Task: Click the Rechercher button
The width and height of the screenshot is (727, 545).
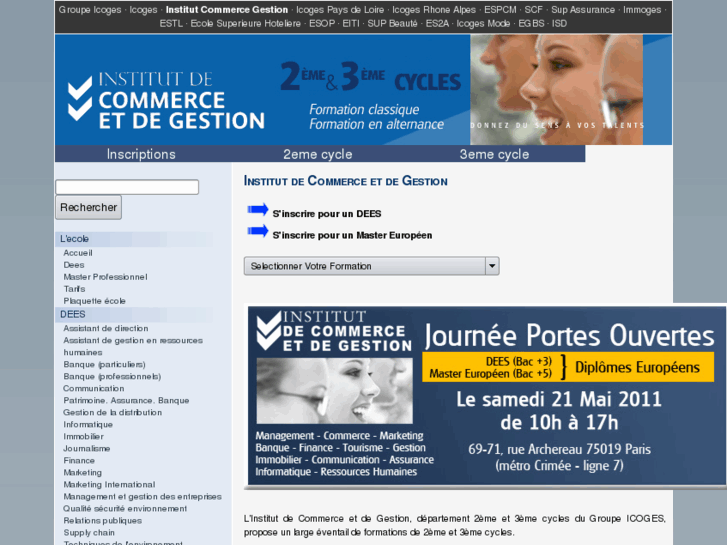Action: pos(89,207)
